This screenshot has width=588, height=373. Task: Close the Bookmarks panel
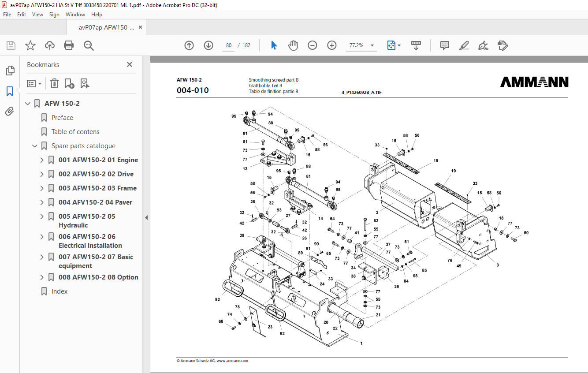(x=130, y=64)
